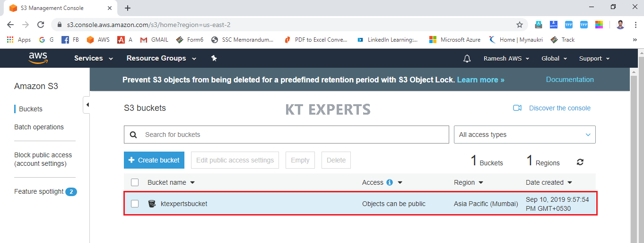This screenshot has width=644, height=243.
Task: Open the Chrome profile avatar
Action: [x=620, y=25]
